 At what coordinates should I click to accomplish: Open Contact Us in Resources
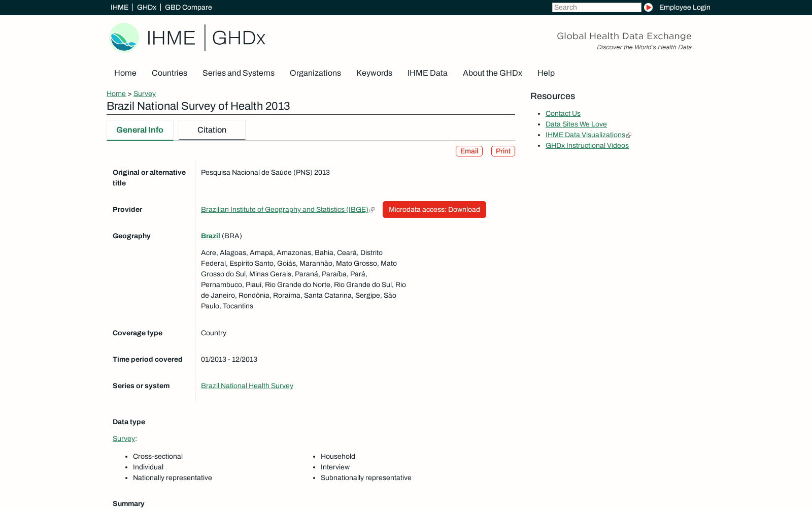click(x=563, y=113)
